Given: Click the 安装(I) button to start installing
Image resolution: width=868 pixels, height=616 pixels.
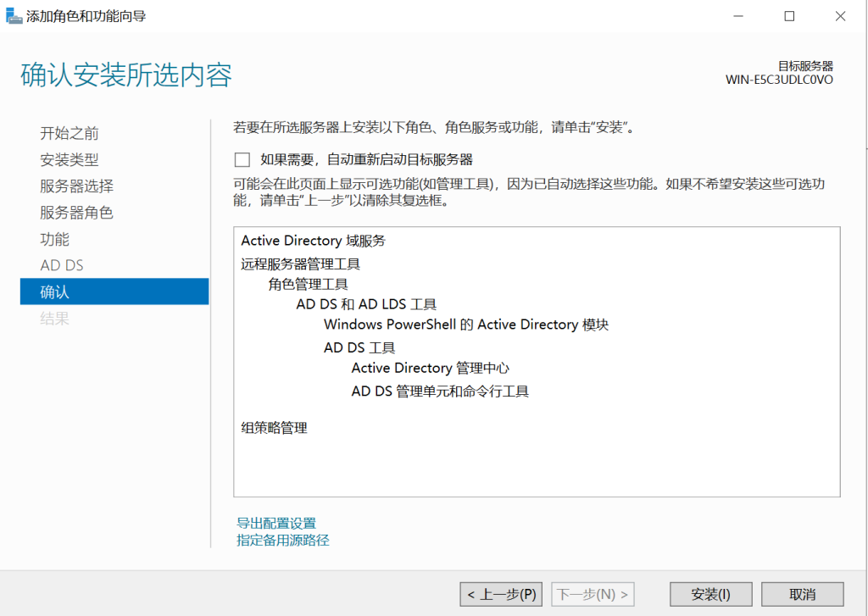Looking at the screenshot, I should 710,594.
